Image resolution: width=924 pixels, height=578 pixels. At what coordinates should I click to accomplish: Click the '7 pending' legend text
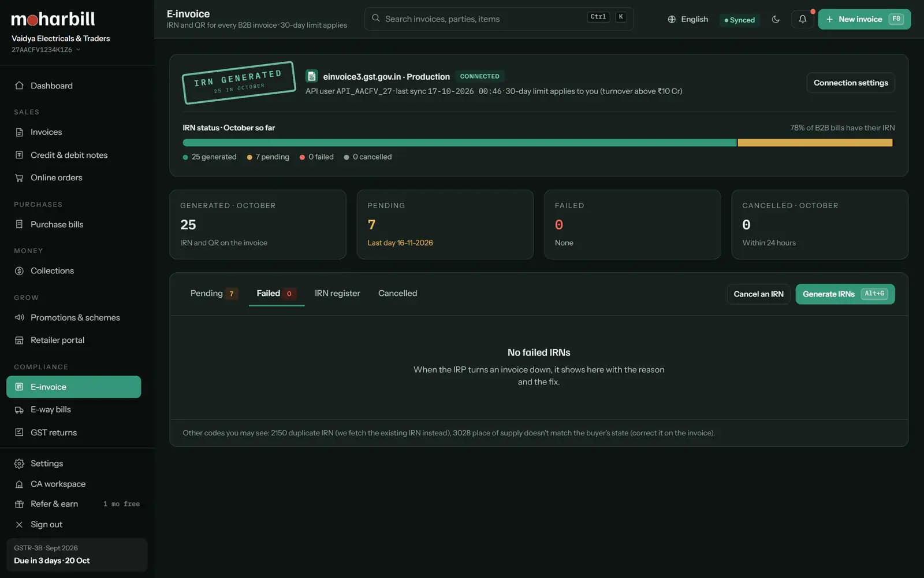tap(273, 157)
